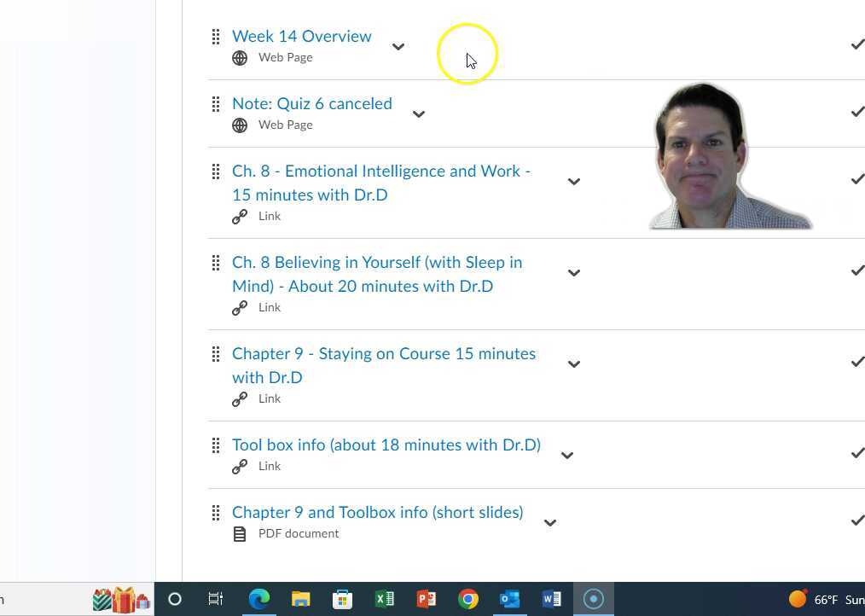Open PowerPoint from the taskbar
Viewport: 865px width, 616px height.
point(426,599)
